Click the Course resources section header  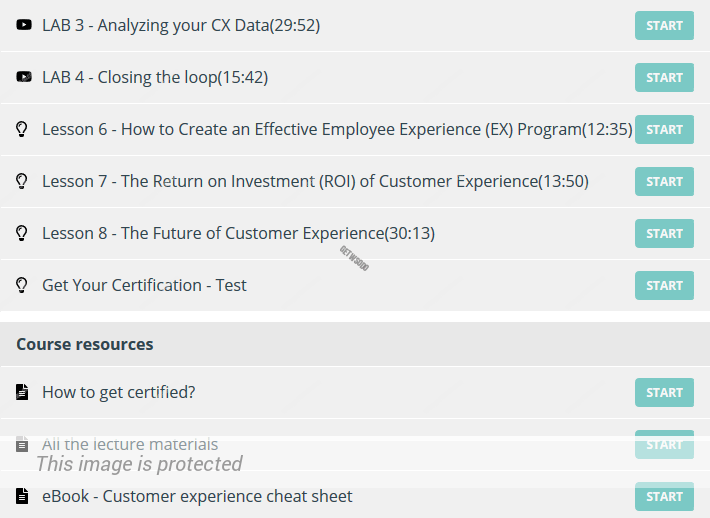85,344
